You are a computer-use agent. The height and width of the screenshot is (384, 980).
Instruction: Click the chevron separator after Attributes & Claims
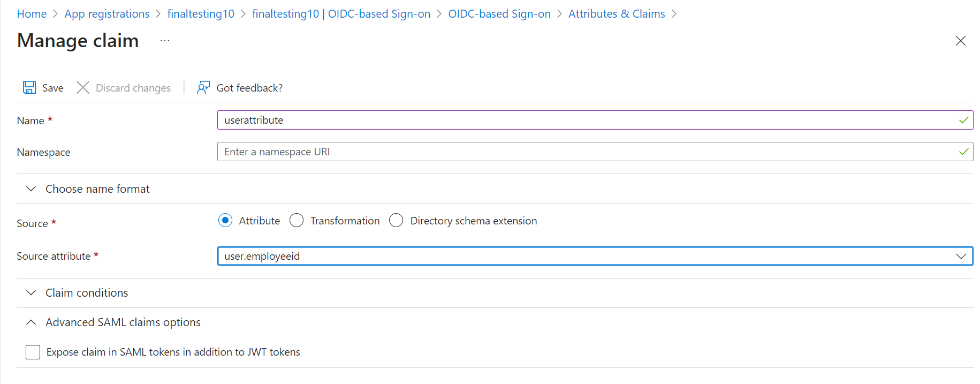[x=675, y=14]
